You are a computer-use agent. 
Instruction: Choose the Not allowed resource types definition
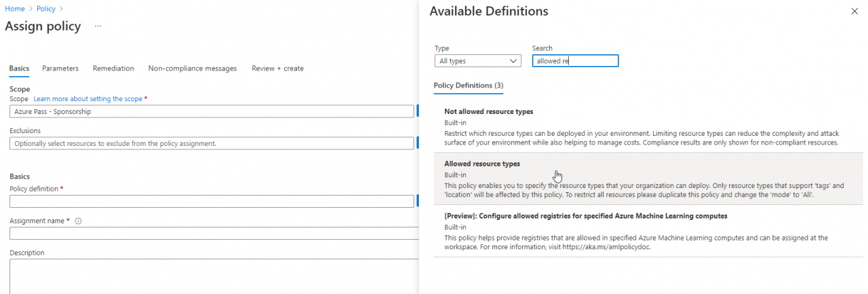(488, 111)
